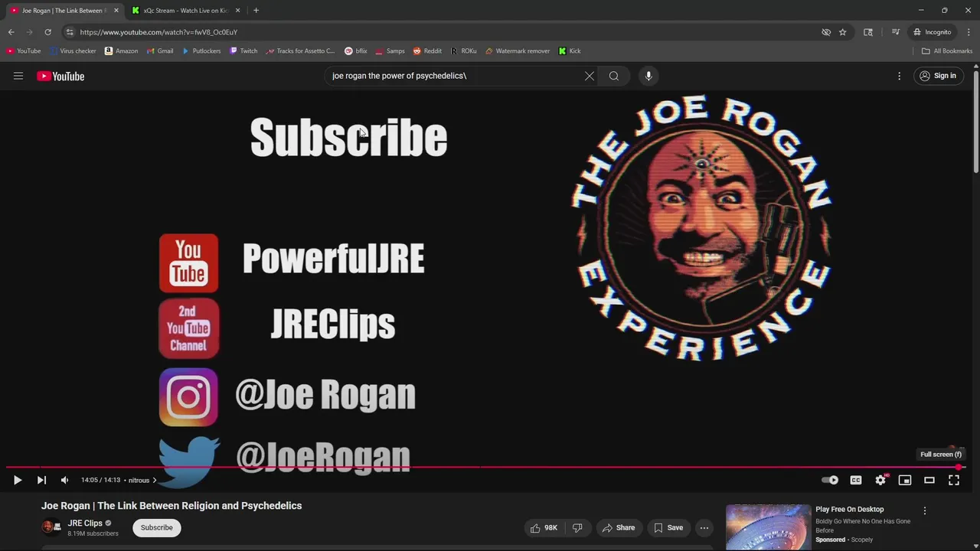Screen dimensions: 980x551
Task: Open a new browser tab
Action: [256, 11]
